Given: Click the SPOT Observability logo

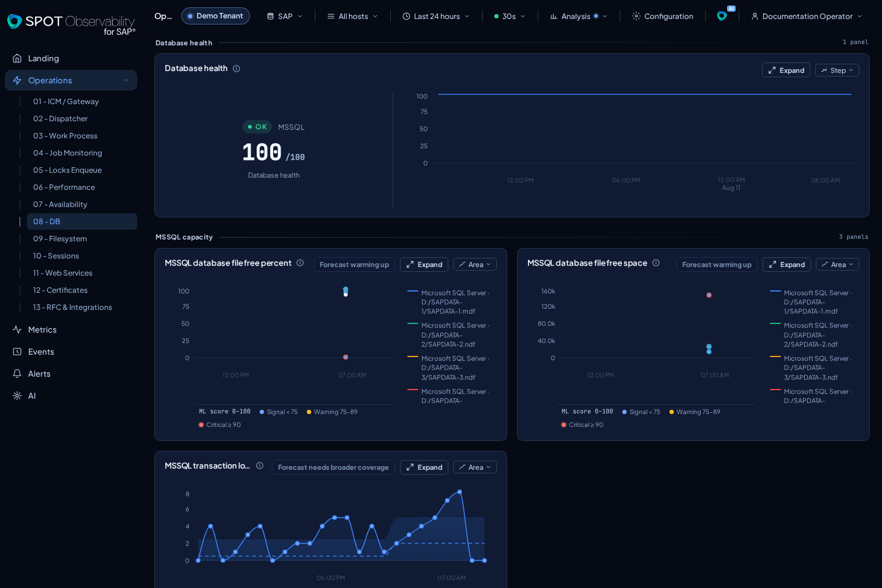Looking at the screenshot, I should pos(71,24).
